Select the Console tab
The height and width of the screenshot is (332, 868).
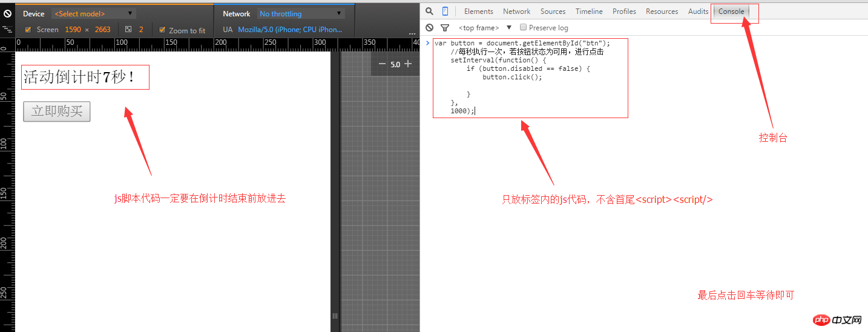pos(731,12)
